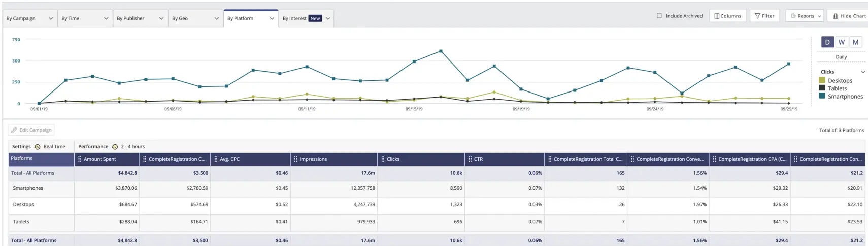Switch chart to Weekly view
The width and height of the screenshot is (868, 246).
pos(841,42)
